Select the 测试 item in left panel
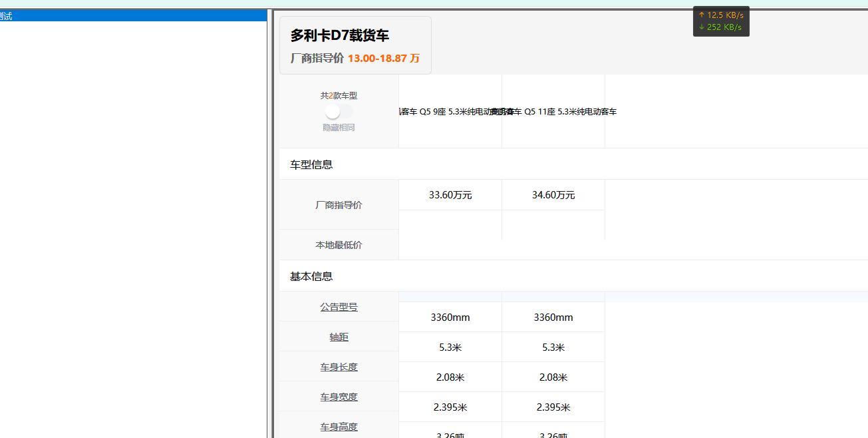Viewport: 868px width, 438px height. 7,16
